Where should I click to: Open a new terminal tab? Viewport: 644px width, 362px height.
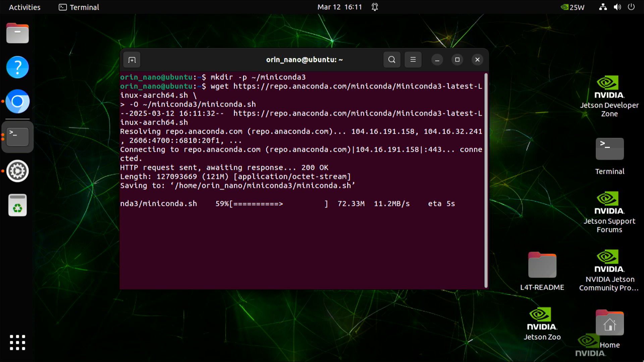pyautogui.click(x=132, y=60)
